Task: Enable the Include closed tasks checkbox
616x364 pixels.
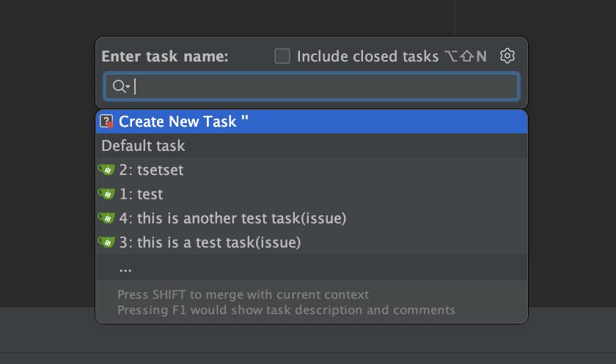Action: coord(282,56)
